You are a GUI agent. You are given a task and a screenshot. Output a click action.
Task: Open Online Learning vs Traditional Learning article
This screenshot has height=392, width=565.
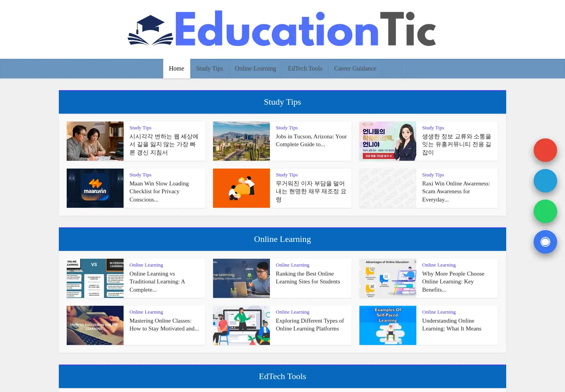pyautogui.click(x=157, y=281)
